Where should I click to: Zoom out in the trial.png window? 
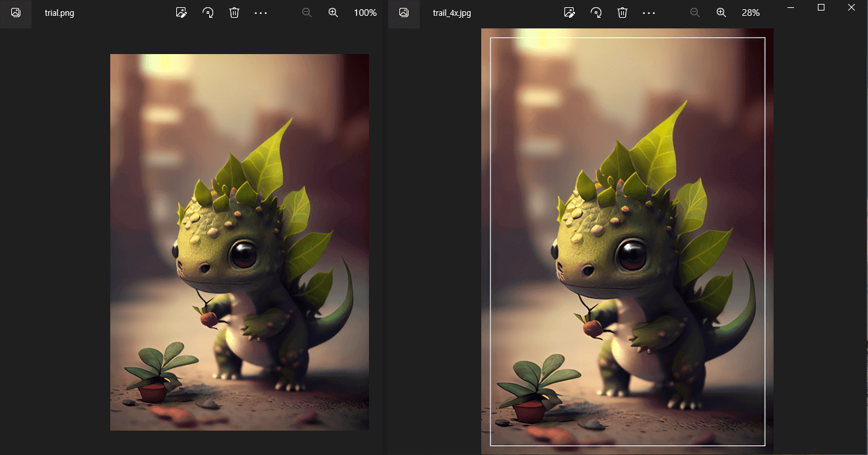[307, 13]
